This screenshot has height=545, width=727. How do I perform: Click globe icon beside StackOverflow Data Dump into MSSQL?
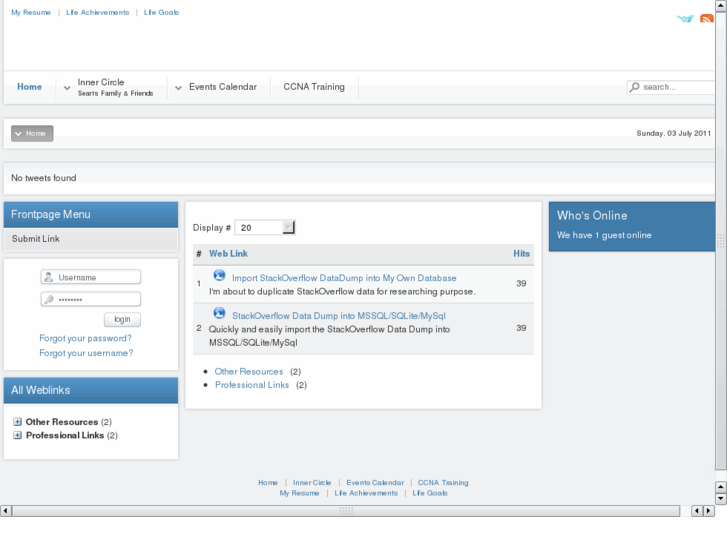pyautogui.click(x=219, y=313)
